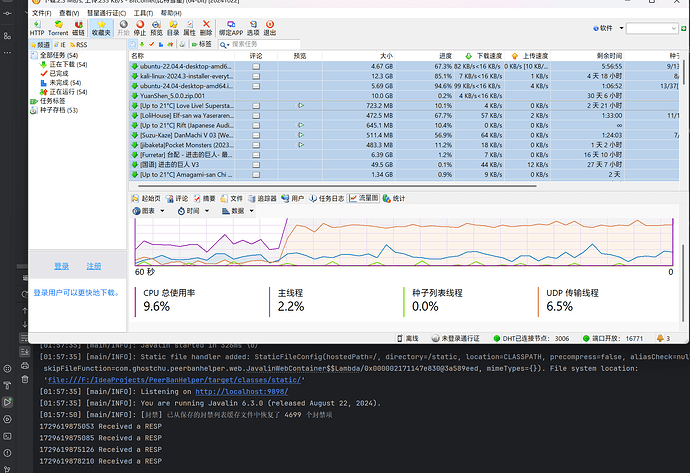
Task: Open the 查看(V) menu
Action: point(69,13)
